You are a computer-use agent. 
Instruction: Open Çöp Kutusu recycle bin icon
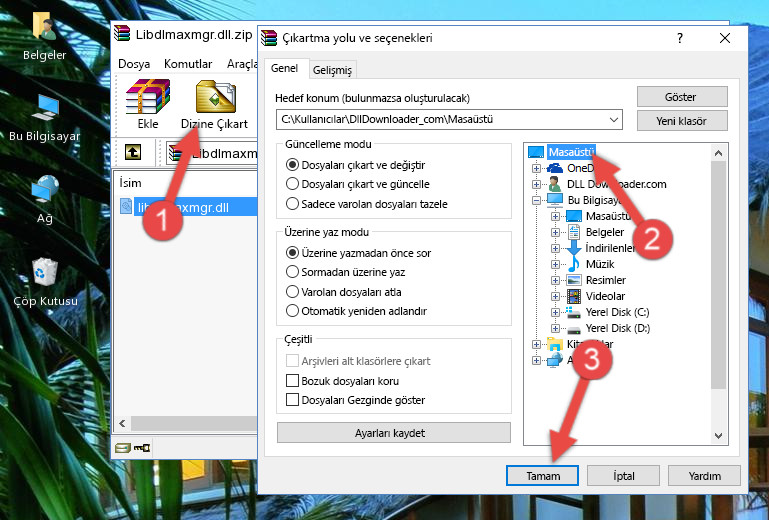[45, 282]
